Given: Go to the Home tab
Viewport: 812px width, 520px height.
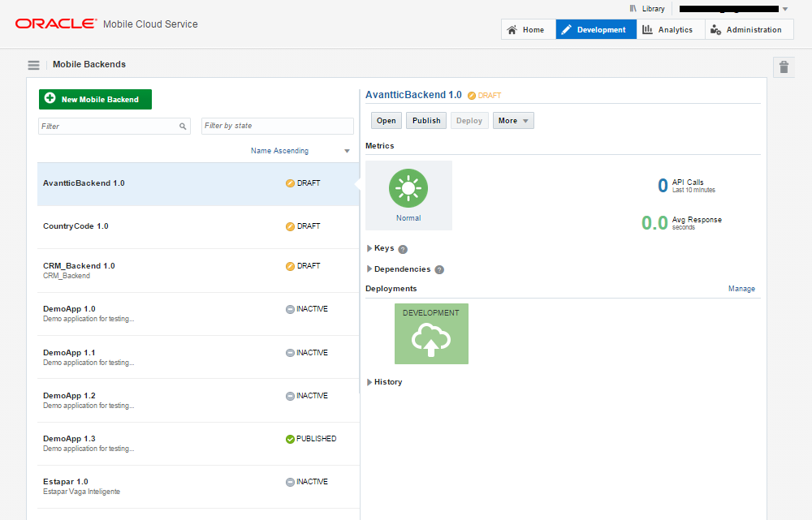Looking at the screenshot, I should click(529, 29).
